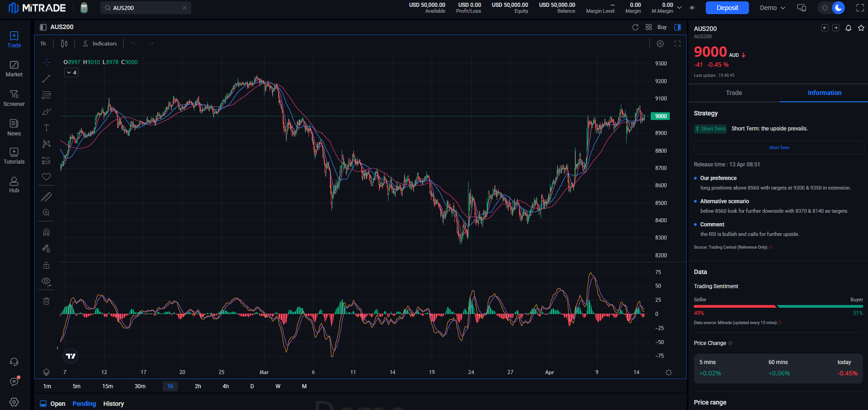This screenshot has height=410, width=868.
Task: Open notifications bell
Action: (x=848, y=28)
